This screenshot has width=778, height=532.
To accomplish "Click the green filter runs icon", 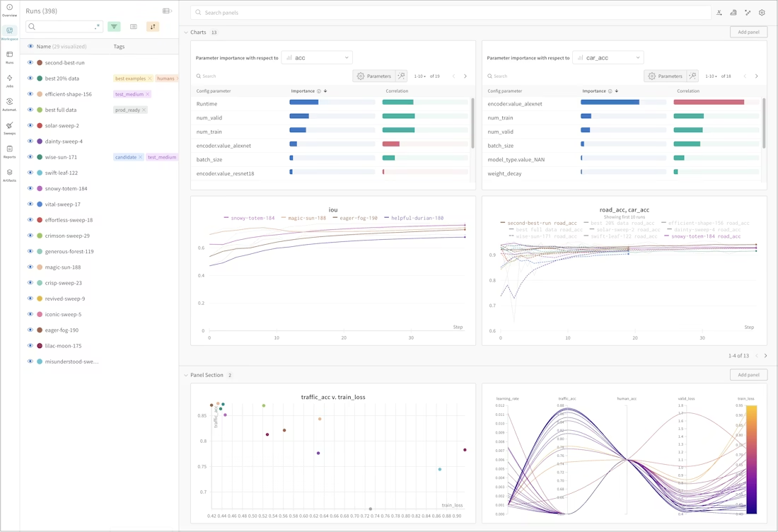I will (114, 27).
